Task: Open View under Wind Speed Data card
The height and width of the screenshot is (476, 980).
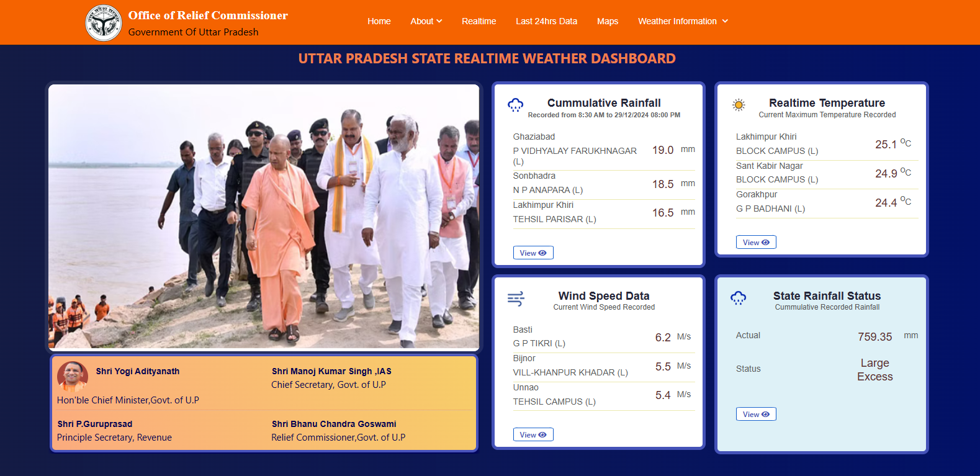Action: pyautogui.click(x=533, y=434)
